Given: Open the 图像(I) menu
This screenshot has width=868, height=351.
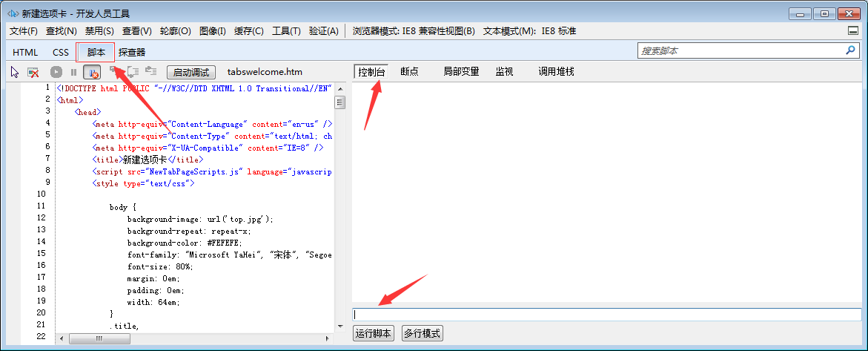Looking at the screenshot, I should 213,31.
